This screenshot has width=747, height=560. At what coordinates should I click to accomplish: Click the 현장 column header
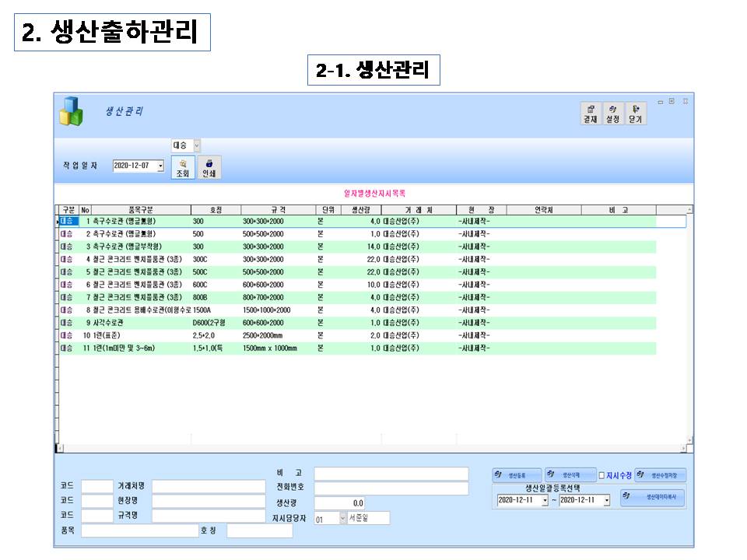[481, 210]
